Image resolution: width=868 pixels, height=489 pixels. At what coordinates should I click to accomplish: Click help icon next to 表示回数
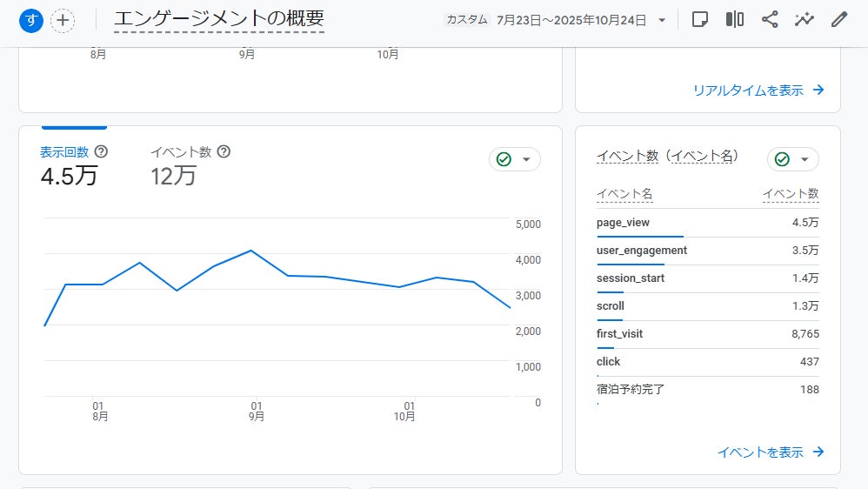pyautogui.click(x=102, y=151)
